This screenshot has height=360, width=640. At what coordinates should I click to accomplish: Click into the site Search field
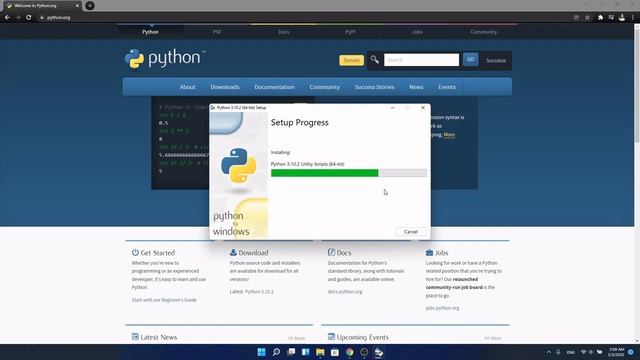421,60
